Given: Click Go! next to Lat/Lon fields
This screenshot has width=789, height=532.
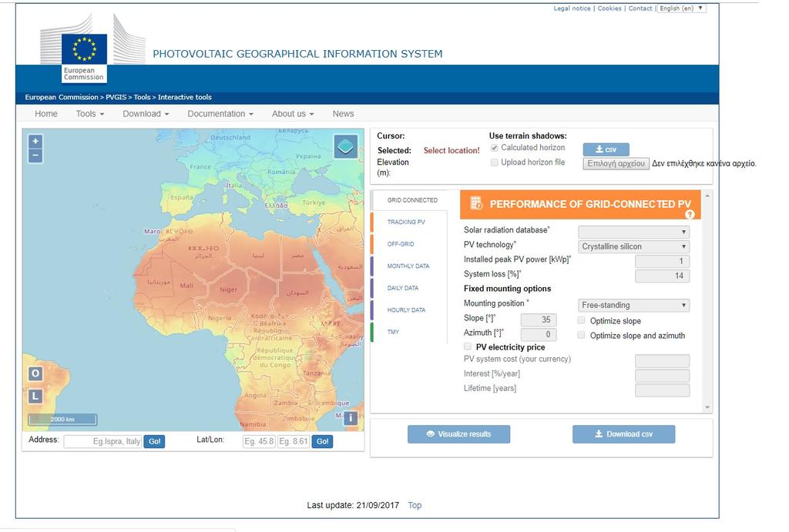Looking at the screenshot, I should (x=322, y=441).
